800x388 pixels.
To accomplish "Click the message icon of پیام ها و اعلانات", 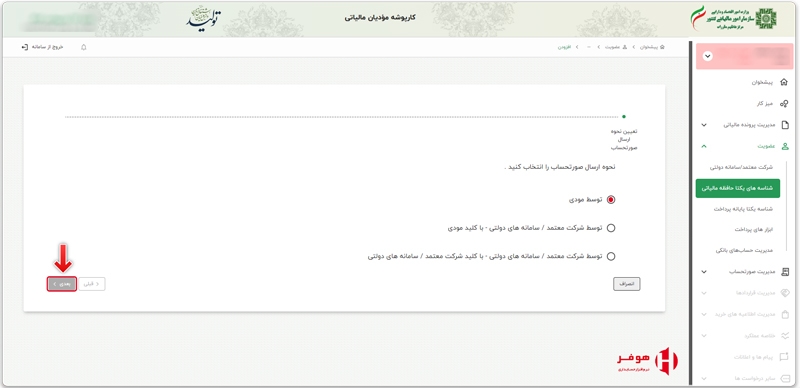I will tap(785, 357).
